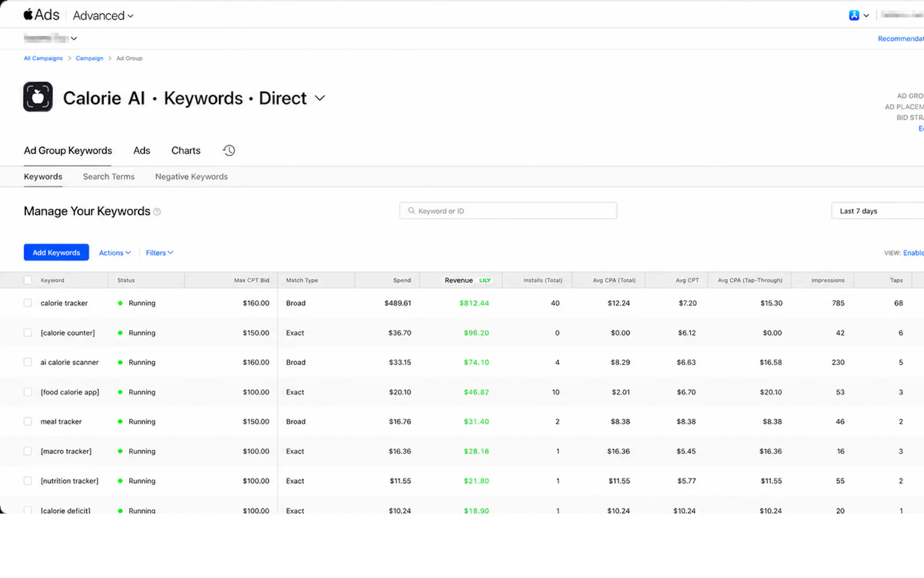Click the Add Keywords button
This screenshot has height=578, width=924.
pyautogui.click(x=56, y=253)
